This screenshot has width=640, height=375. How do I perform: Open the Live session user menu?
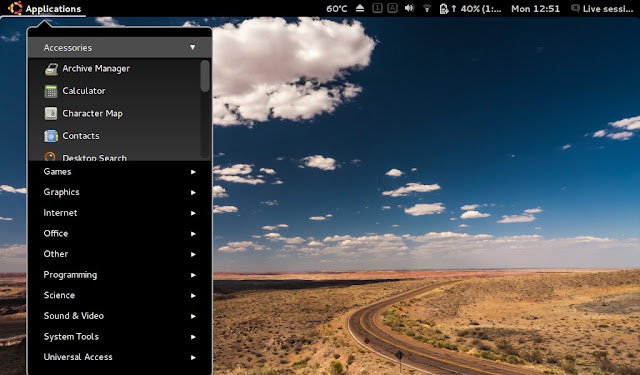coord(602,9)
